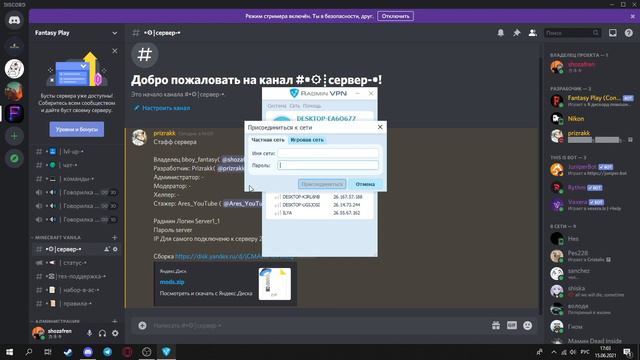
Task: Click the mods.zip archive thumbnail
Action: (x=275, y=284)
